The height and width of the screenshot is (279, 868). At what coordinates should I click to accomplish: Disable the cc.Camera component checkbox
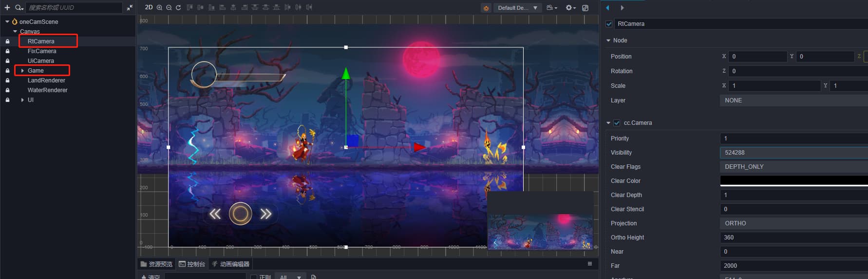[617, 123]
